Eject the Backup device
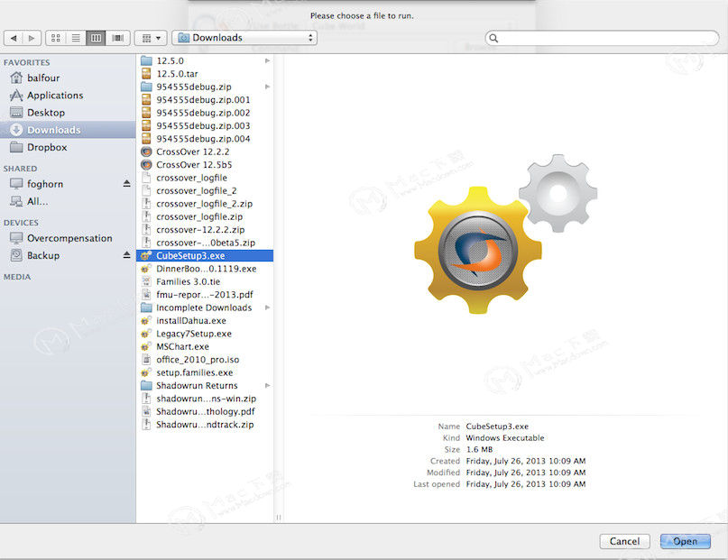 tap(127, 255)
